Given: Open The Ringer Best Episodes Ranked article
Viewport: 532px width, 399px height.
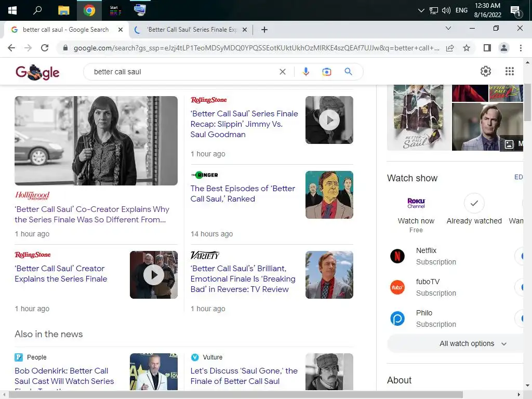Looking at the screenshot, I should (243, 193).
